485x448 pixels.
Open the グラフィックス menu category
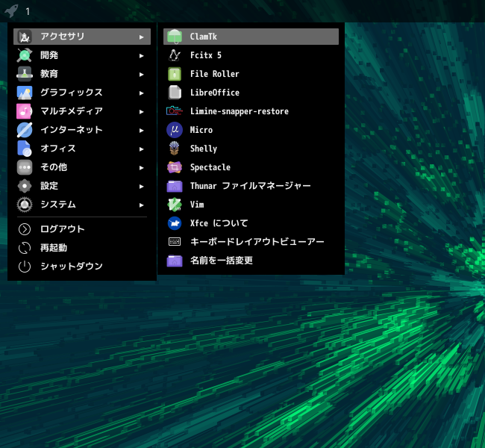(82, 93)
